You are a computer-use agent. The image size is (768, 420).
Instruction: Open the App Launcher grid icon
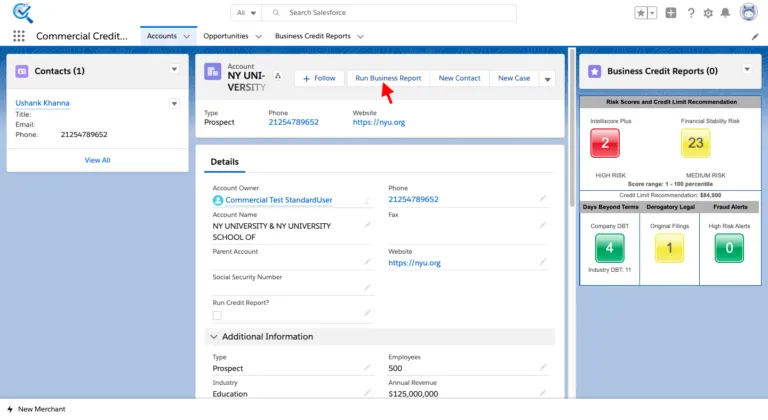19,36
